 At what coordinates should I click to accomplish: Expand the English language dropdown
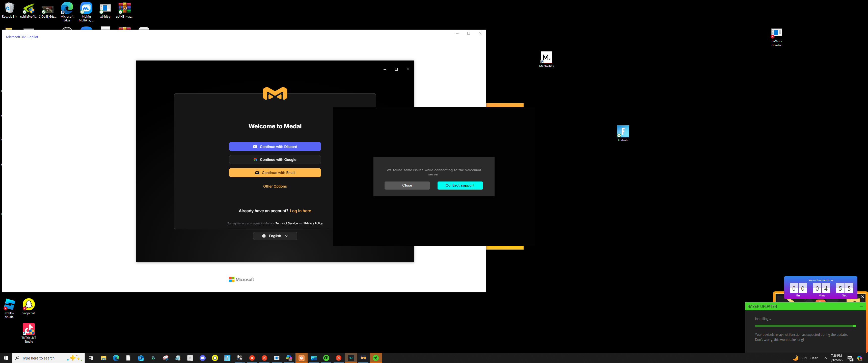pyautogui.click(x=275, y=236)
